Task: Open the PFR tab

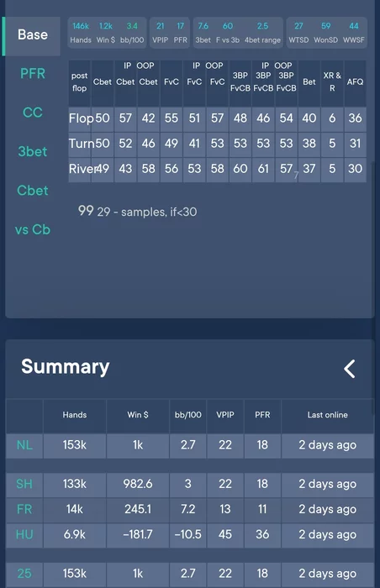Action: pyautogui.click(x=33, y=74)
